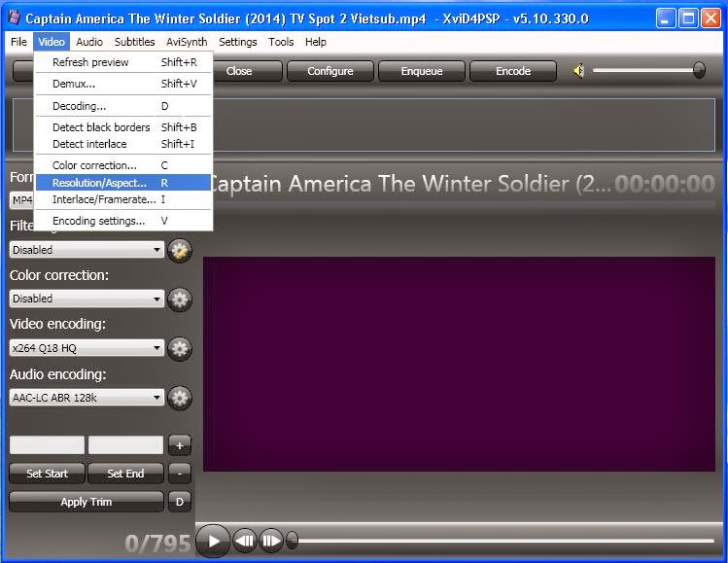Choose Color correction... menu entry
The height and width of the screenshot is (563, 728).
tap(123, 165)
